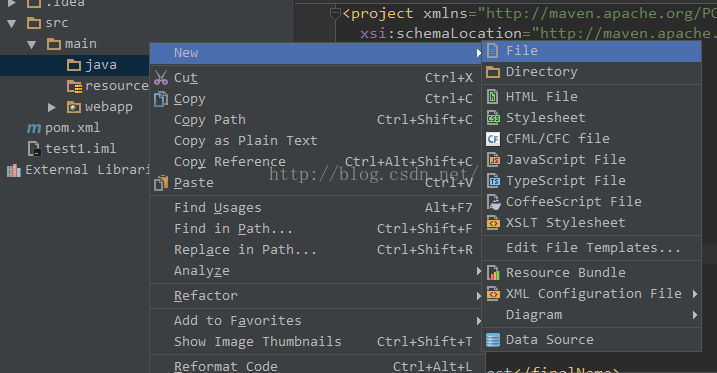The image size is (717, 373).
Task: Click the java folder icon
Action: [x=74, y=65]
